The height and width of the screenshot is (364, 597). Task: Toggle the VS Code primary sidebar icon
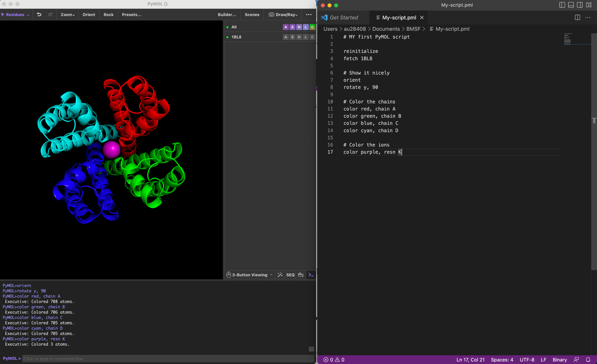[562, 5]
